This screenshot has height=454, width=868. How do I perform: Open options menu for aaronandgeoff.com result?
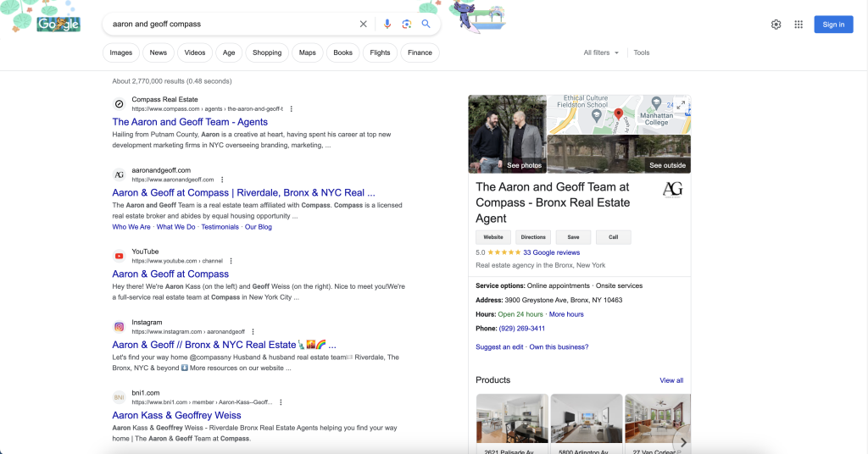click(222, 180)
